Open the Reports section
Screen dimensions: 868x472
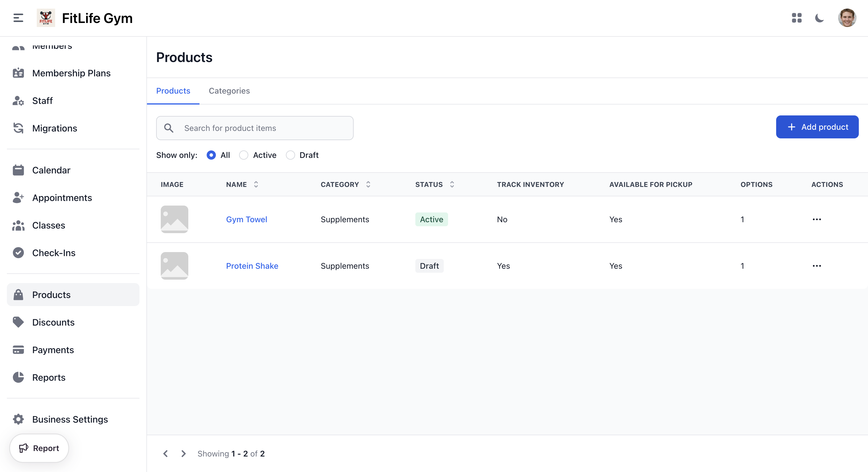[x=49, y=377]
